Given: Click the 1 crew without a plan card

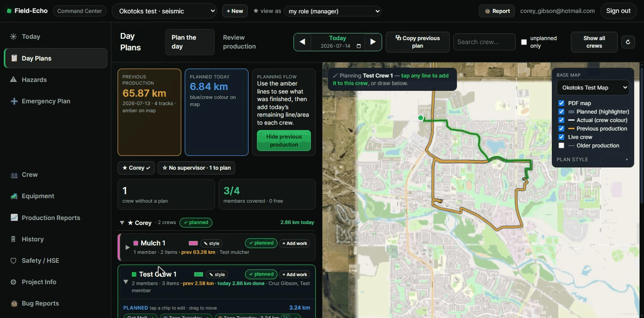Looking at the screenshot, I should [x=166, y=194].
